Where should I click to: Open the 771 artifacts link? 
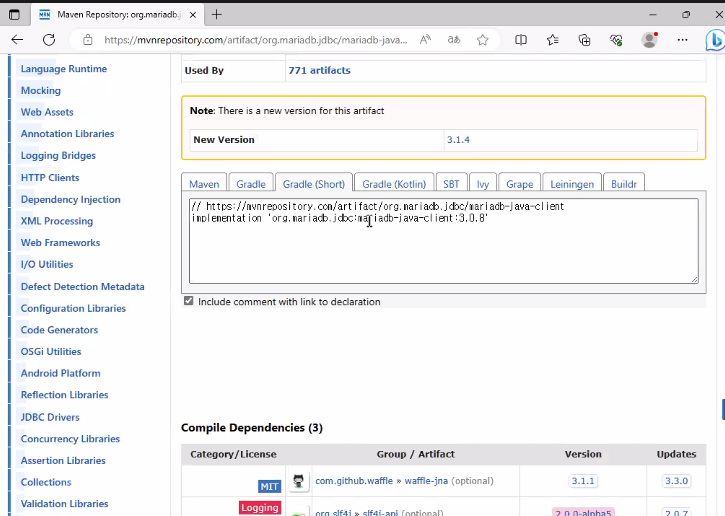coord(319,70)
